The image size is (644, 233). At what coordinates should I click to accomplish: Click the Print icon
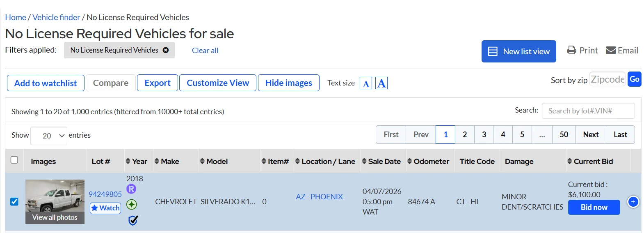pyautogui.click(x=571, y=50)
